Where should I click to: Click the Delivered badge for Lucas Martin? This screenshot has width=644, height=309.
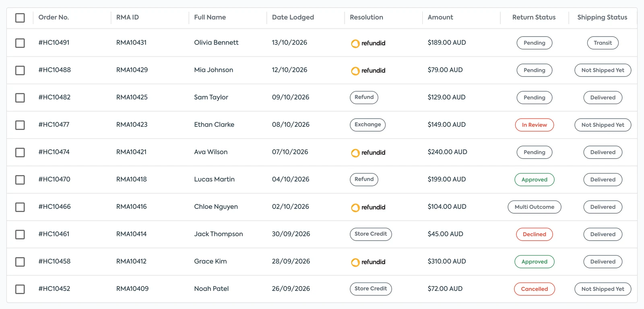click(x=603, y=180)
